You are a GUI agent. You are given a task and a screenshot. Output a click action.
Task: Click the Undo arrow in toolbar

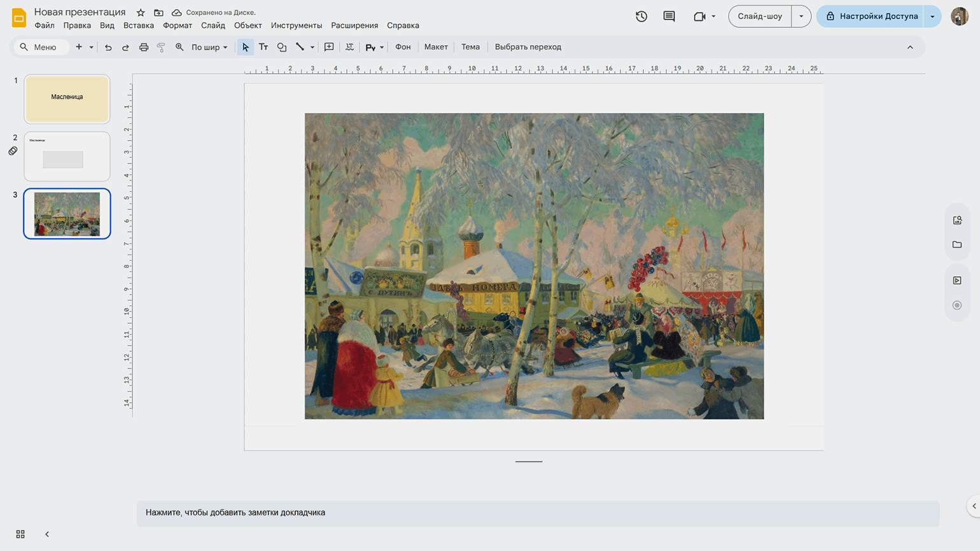pos(108,47)
